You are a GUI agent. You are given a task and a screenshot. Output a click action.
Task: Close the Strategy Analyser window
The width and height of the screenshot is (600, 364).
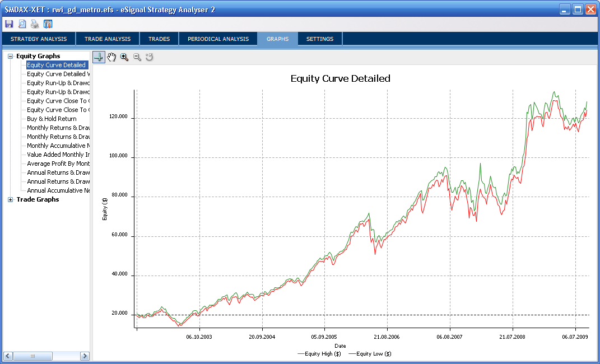[x=591, y=10]
